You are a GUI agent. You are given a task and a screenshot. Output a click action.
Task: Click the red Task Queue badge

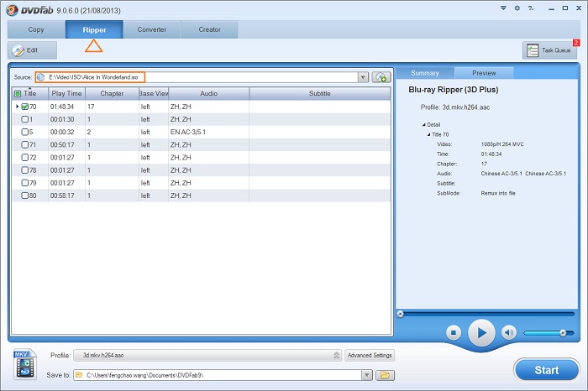coord(576,43)
